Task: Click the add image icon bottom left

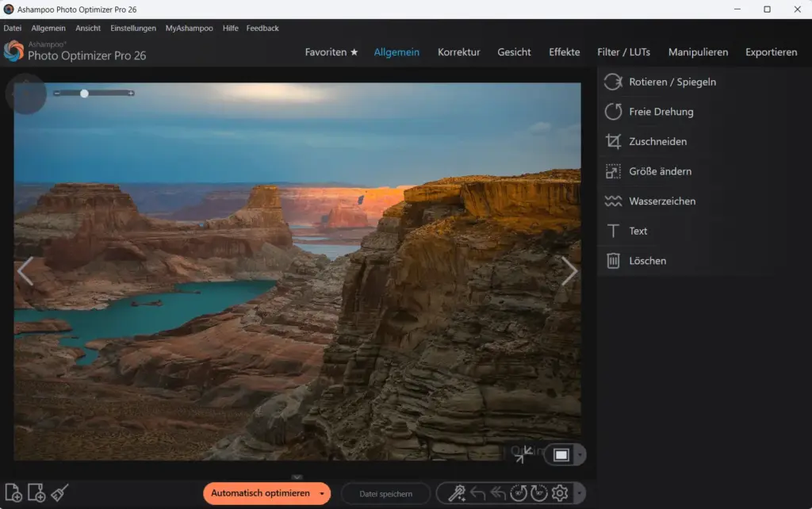Action: 13,492
